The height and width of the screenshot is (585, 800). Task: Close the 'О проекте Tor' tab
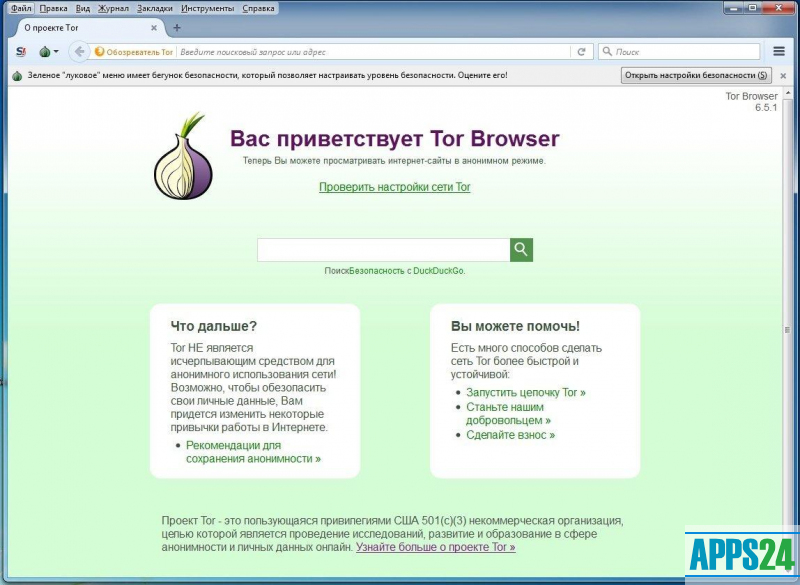pos(154,28)
